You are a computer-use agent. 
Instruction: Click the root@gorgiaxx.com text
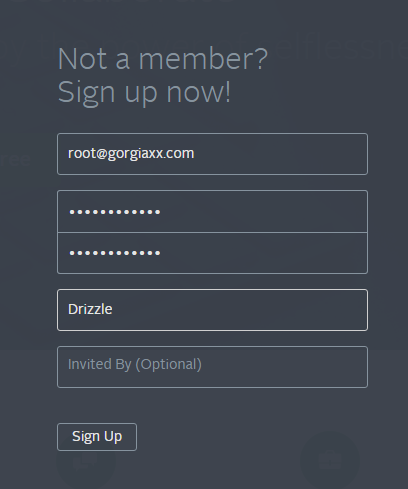[131, 153]
